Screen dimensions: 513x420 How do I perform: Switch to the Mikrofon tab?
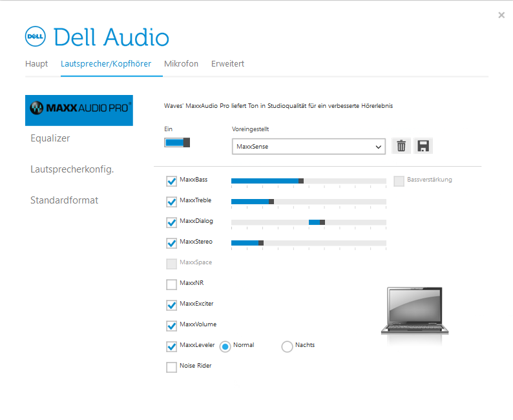point(182,63)
